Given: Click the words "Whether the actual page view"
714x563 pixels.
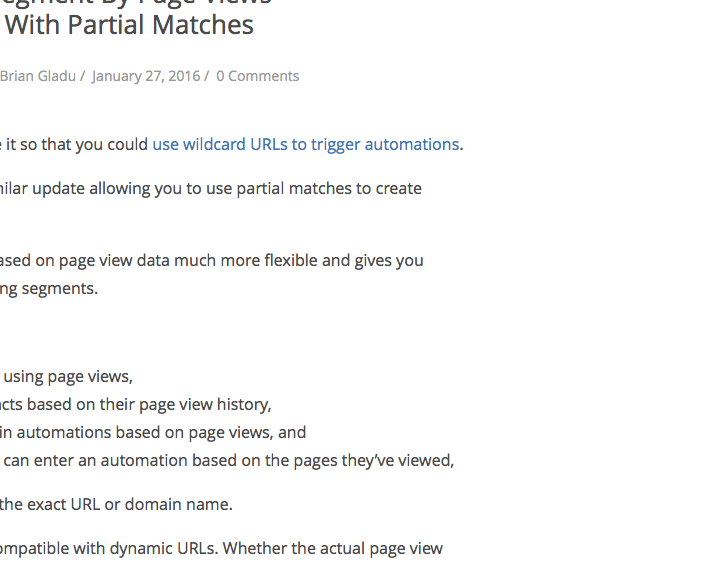Looking at the screenshot, I should tap(333, 548).
